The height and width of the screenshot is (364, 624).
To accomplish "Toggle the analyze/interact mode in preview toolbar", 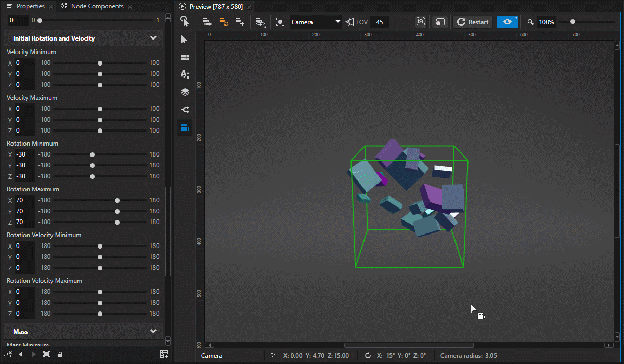I will point(439,21).
